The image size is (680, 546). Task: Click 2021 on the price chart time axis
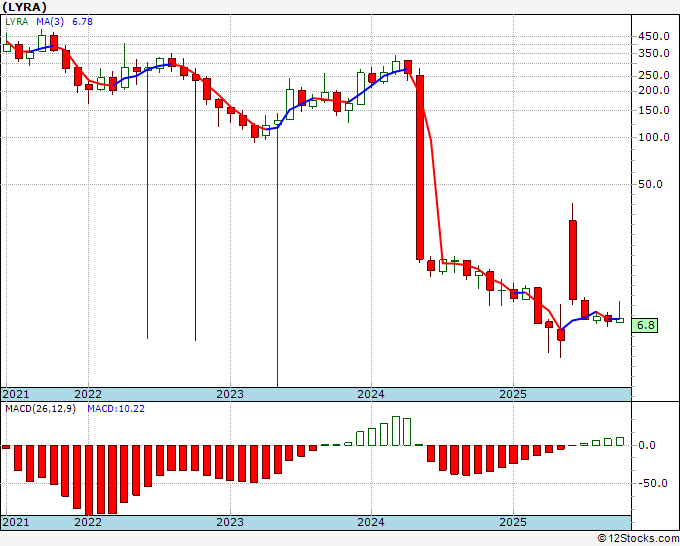tap(16, 394)
